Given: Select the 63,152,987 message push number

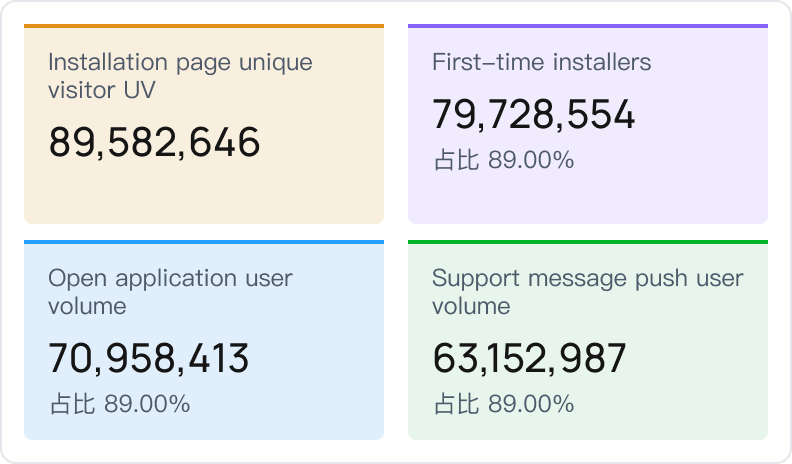Looking at the screenshot, I should [529, 358].
